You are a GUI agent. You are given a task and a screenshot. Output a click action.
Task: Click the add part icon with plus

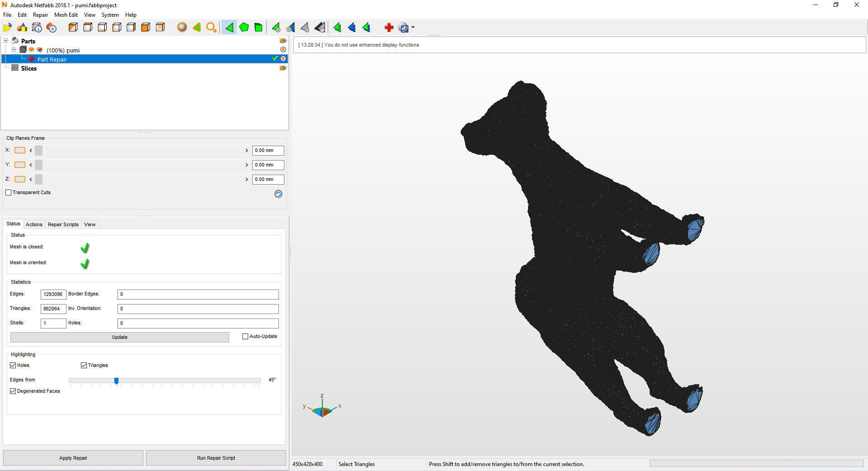pyautogui.click(x=52, y=28)
